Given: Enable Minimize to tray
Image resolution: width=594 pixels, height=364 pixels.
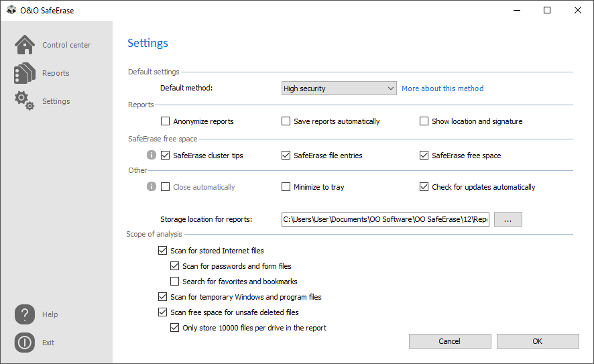Looking at the screenshot, I should coord(286,187).
